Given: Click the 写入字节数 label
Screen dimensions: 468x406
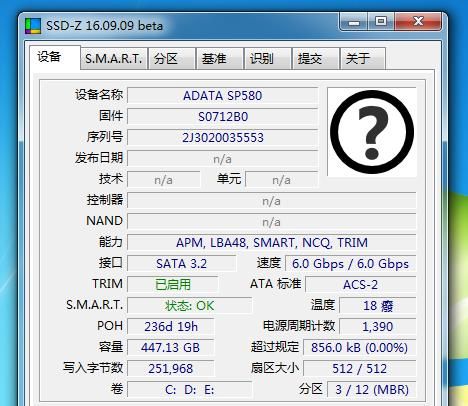Looking at the screenshot, I should point(93,368).
